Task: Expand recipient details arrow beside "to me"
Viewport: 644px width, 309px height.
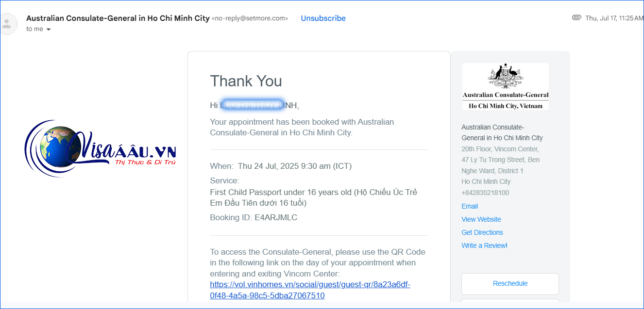Action: [49, 29]
